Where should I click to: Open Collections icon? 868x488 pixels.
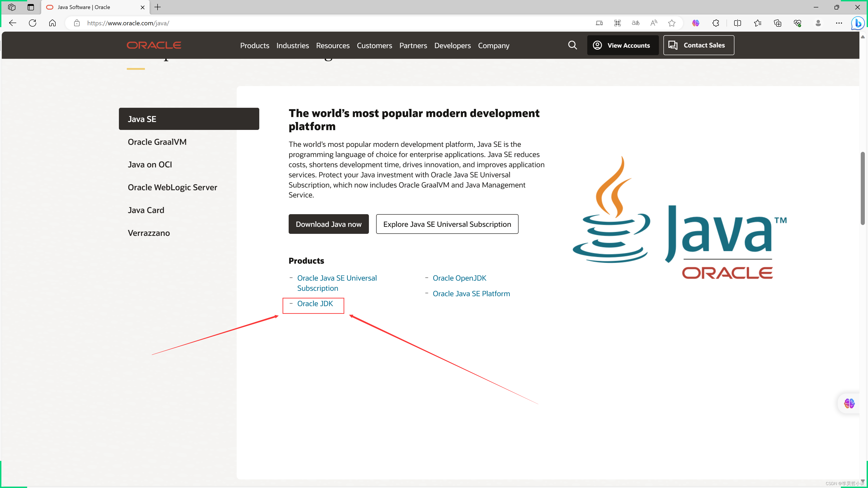coord(777,23)
